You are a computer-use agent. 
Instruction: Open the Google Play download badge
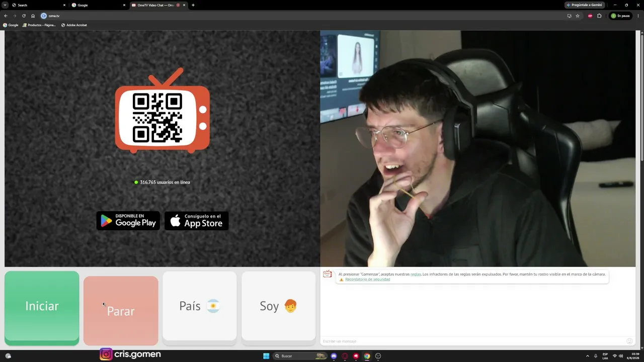128,221
